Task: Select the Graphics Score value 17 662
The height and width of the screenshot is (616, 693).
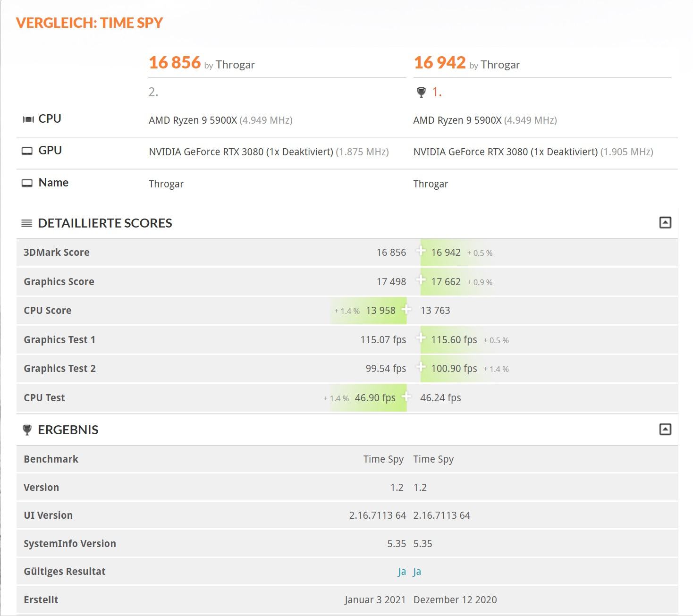Action: coord(446,282)
